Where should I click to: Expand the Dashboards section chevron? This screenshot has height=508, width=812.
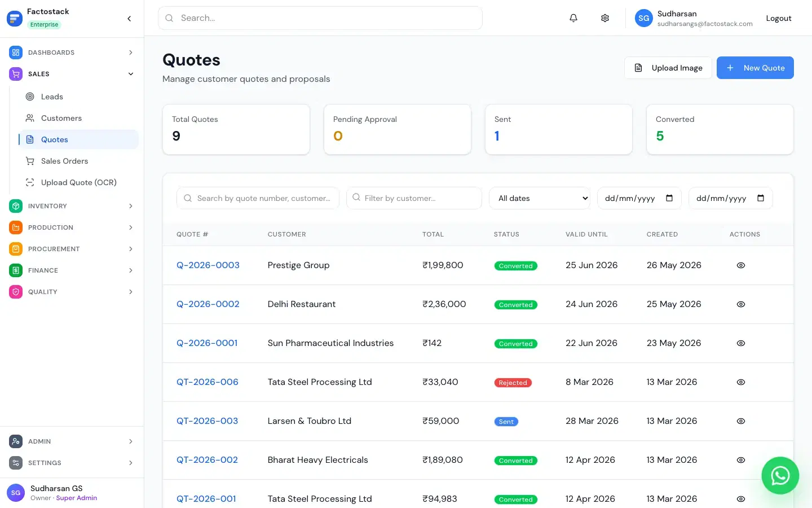131,52
